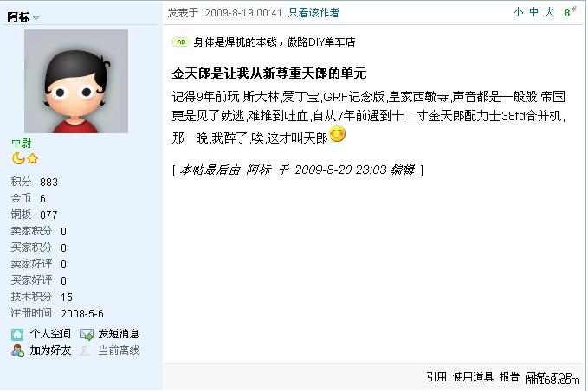Click the green AD badge icon
Viewport: 588px width, 391px height.
tap(181, 42)
